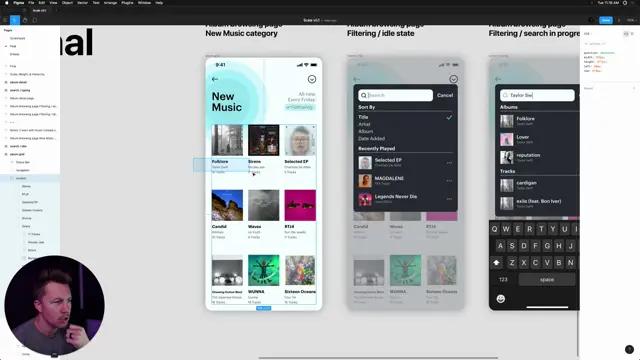
Task: Click the RTJ4 pink album cover
Action: [300, 205]
